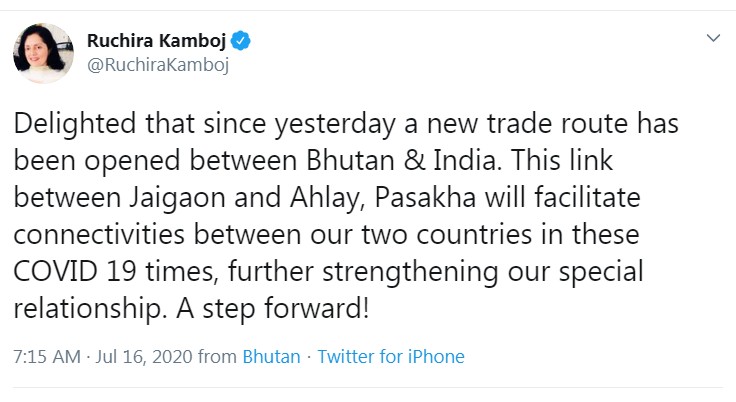This screenshot has width=736, height=402.
Task: Click the Bhutan location link
Action: pyautogui.click(x=271, y=356)
